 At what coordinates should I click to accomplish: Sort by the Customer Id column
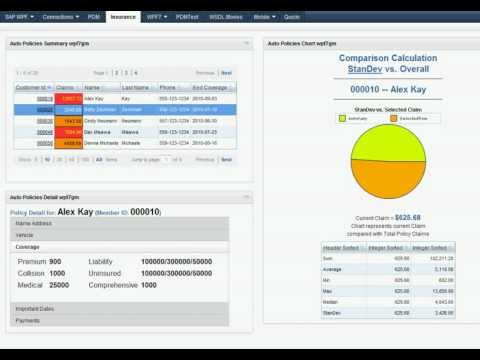tap(34, 87)
